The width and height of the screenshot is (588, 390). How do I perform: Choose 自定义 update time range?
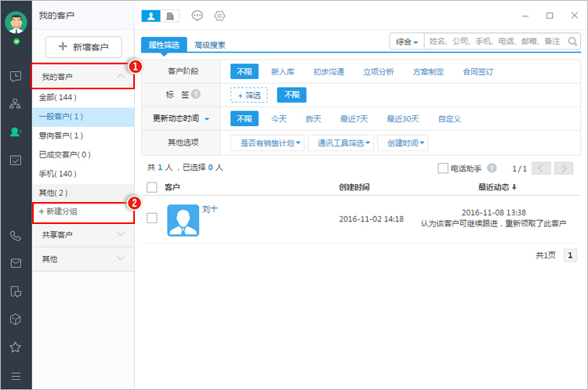click(450, 119)
